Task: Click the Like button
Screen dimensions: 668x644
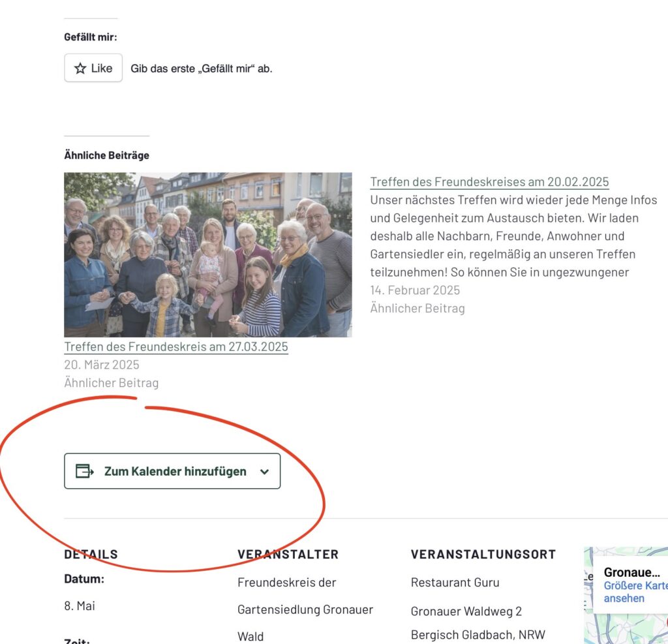Action: (x=93, y=68)
